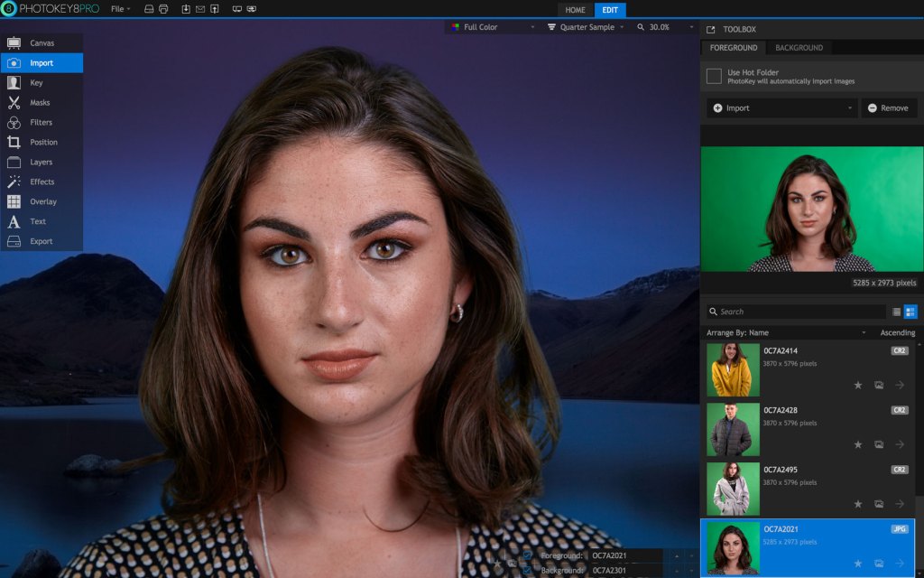
Task: Open the Quarter Sample quality dropdown
Action: pyautogui.click(x=585, y=27)
